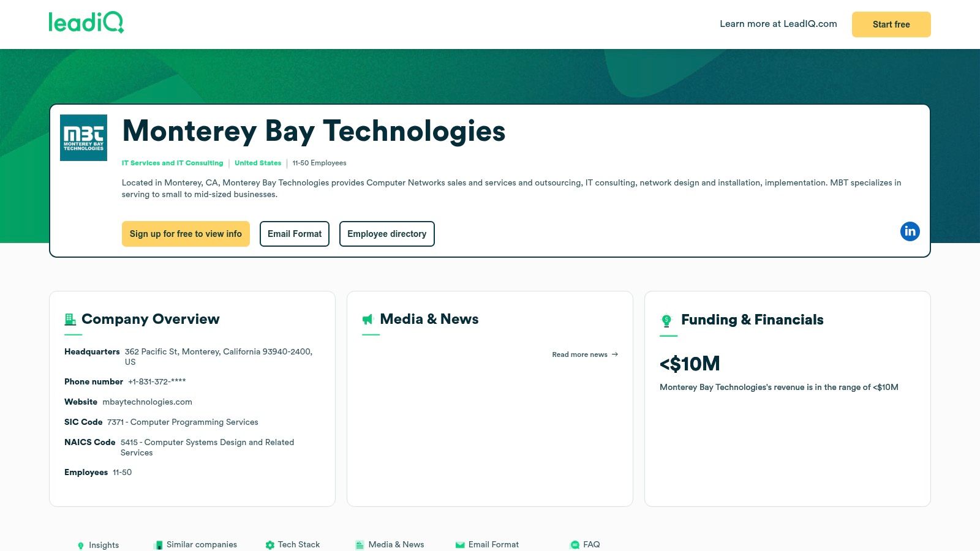Select the Email Format envelope icon
Screen dimensions: 980x551
[459, 544]
